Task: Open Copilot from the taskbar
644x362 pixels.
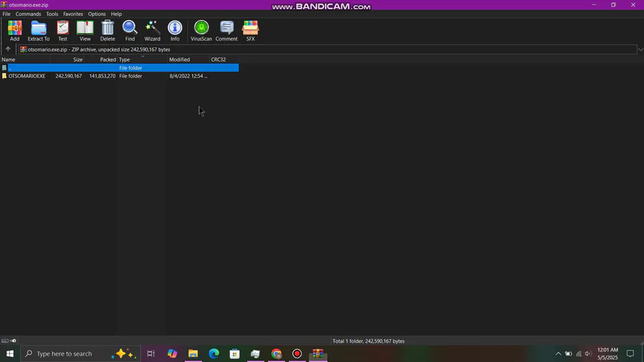Action: coord(172,353)
